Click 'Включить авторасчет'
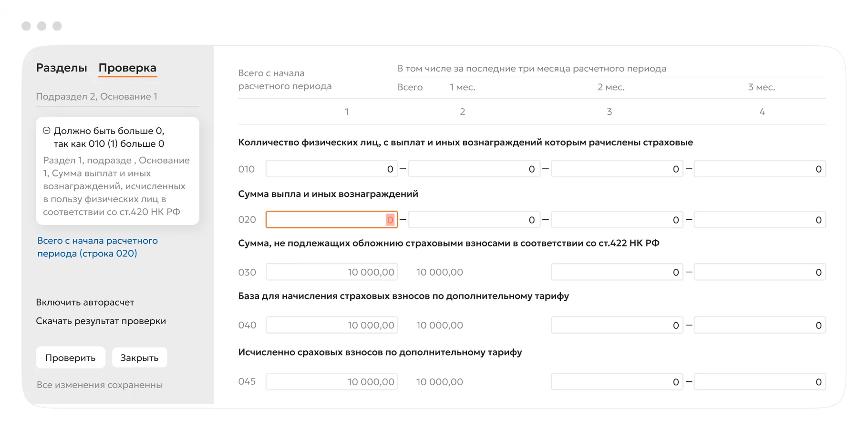This screenshot has height=430, width=868. pyautogui.click(x=85, y=302)
